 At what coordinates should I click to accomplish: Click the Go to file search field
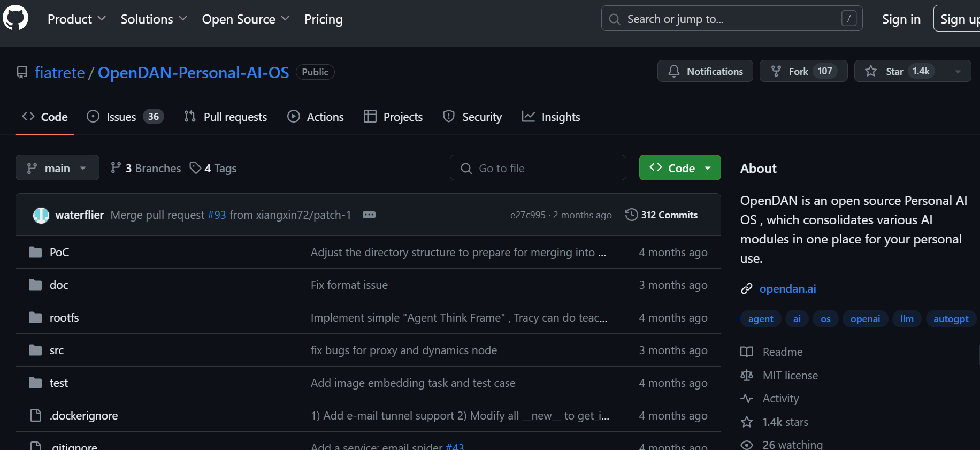pyautogui.click(x=538, y=167)
